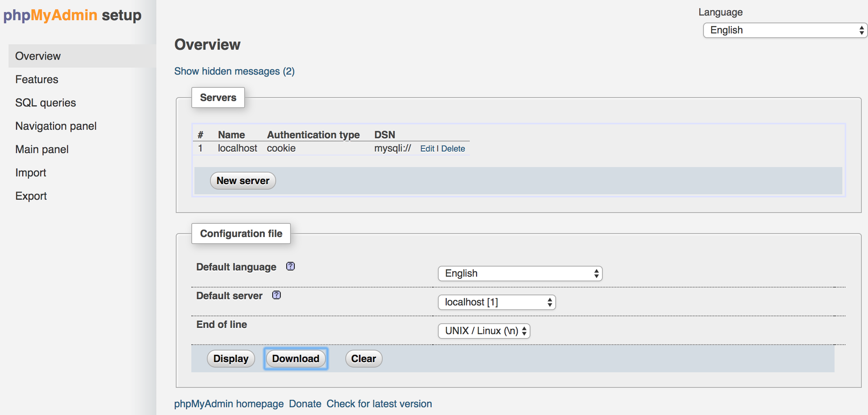Go to Overview in the sidebar

pyautogui.click(x=82, y=56)
